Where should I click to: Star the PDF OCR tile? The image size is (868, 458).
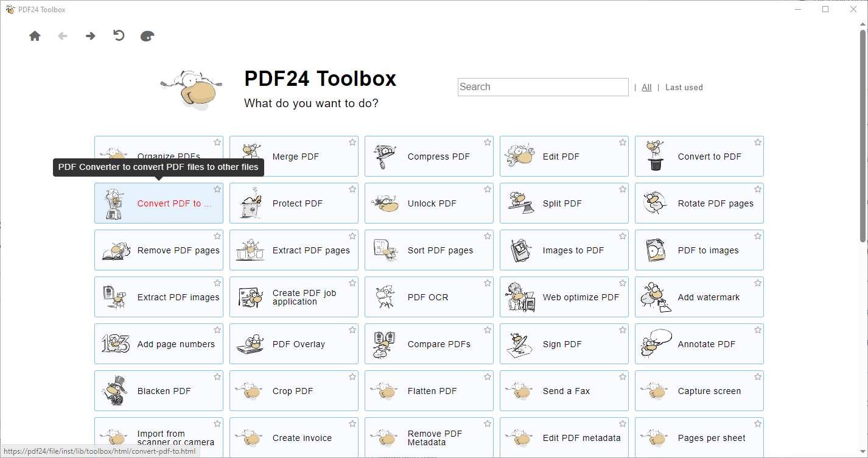[x=488, y=283]
